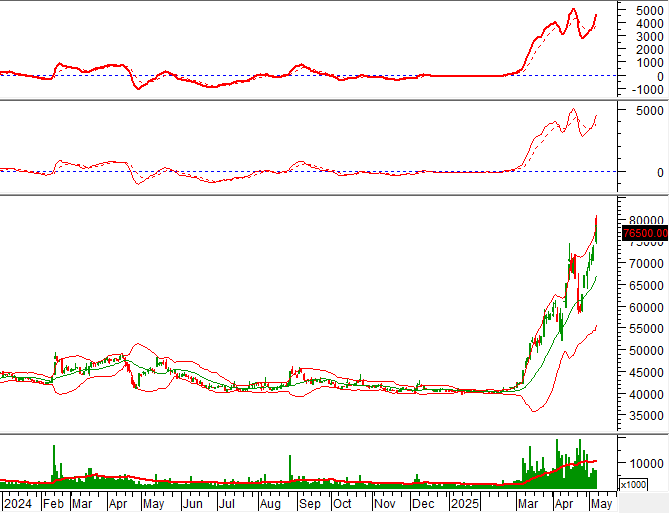Screen dimensions: 669x513
Task: Click the Nov month label on time axis
Action: (385, 504)
